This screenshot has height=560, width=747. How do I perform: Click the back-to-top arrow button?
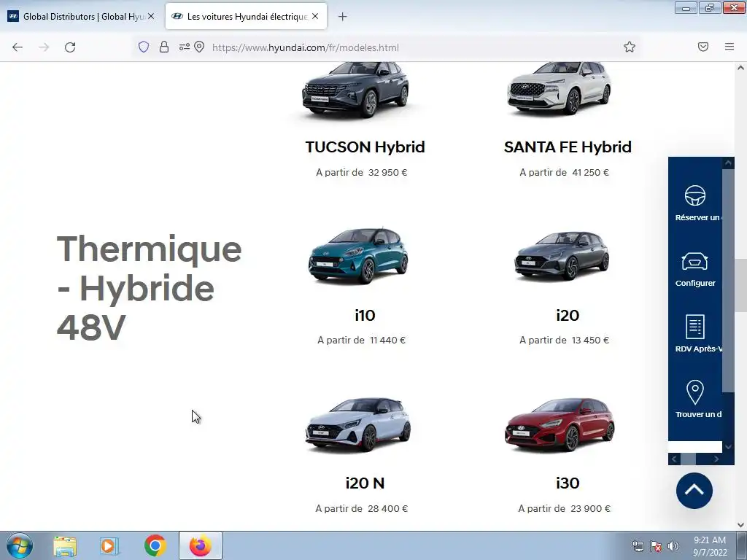[694, 491]
